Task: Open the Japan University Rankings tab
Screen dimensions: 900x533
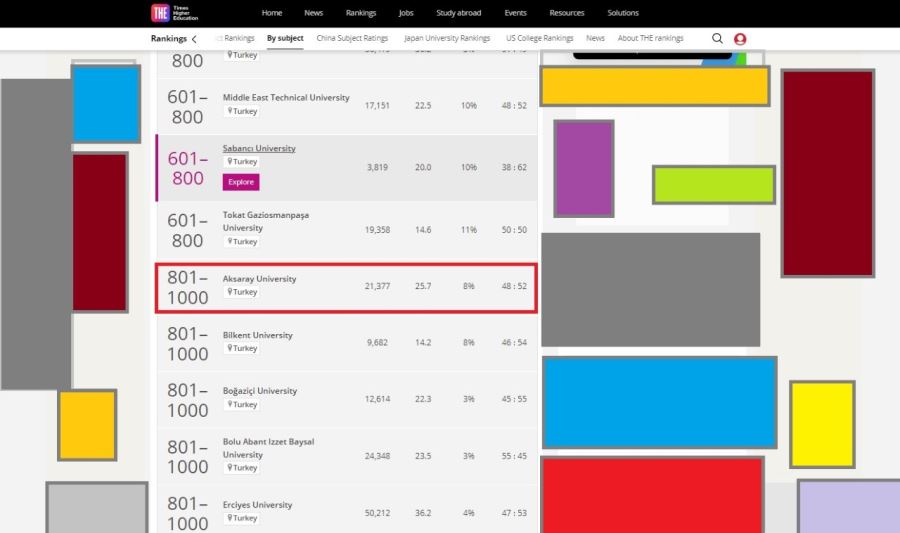Action: pyautogui.click(x=447, y=38)
